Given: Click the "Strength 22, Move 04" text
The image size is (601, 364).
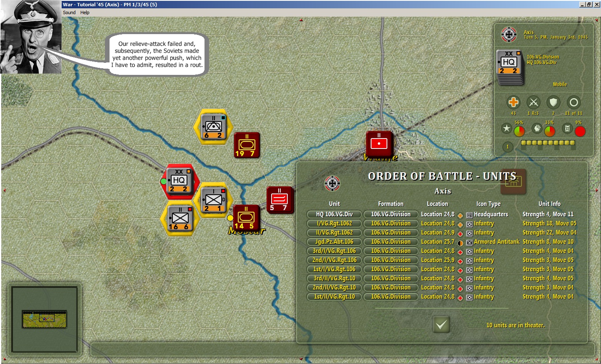Looking at the screenshot, I should tap(550, 233).
